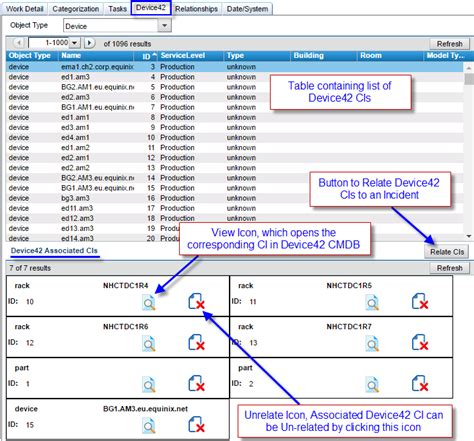Sort by Type column header
The width and height of the screenshot is (474, 441).
click(257, 56)
